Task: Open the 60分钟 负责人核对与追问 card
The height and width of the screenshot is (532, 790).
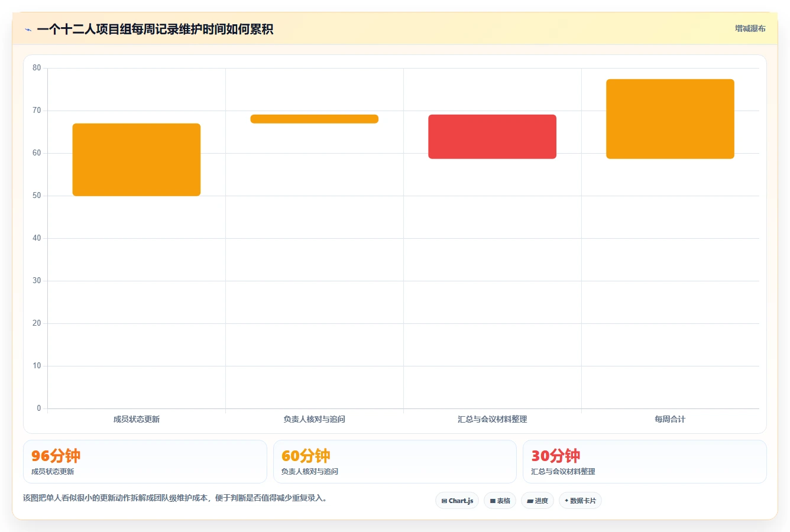Action: click(395, 462)
